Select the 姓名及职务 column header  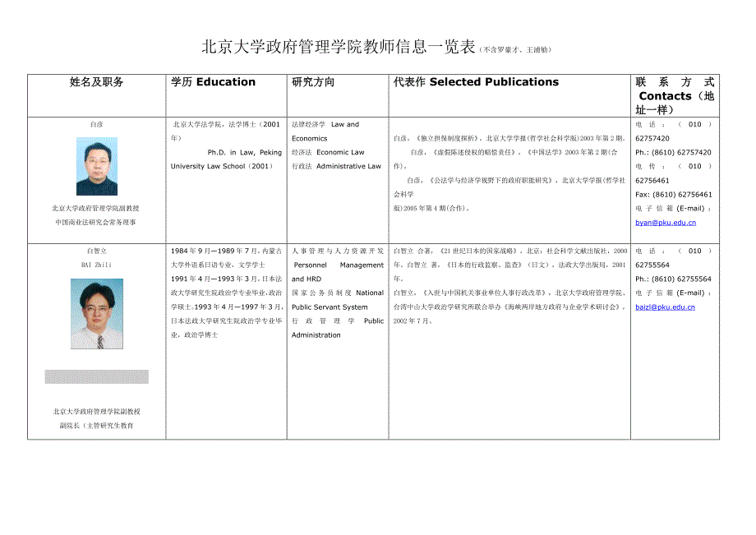point(97,82)
